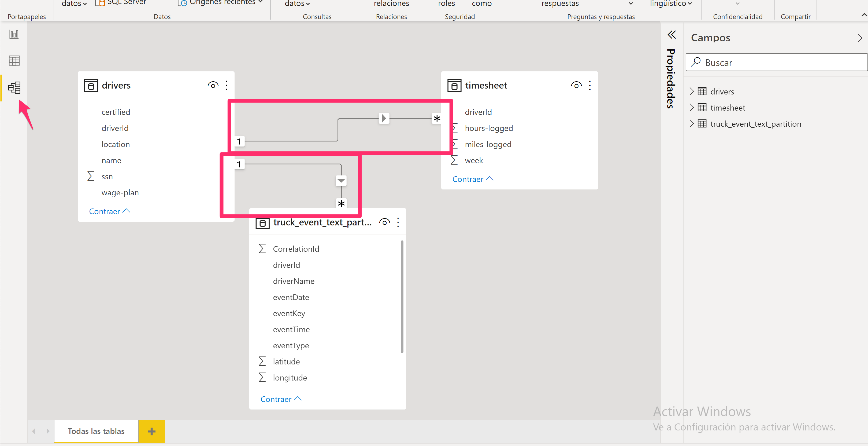Select eventTime field in truck_event table
Image resolution: width=868 pixels, height=446 pixels.
pyautogui.click(x=291, y=330)
